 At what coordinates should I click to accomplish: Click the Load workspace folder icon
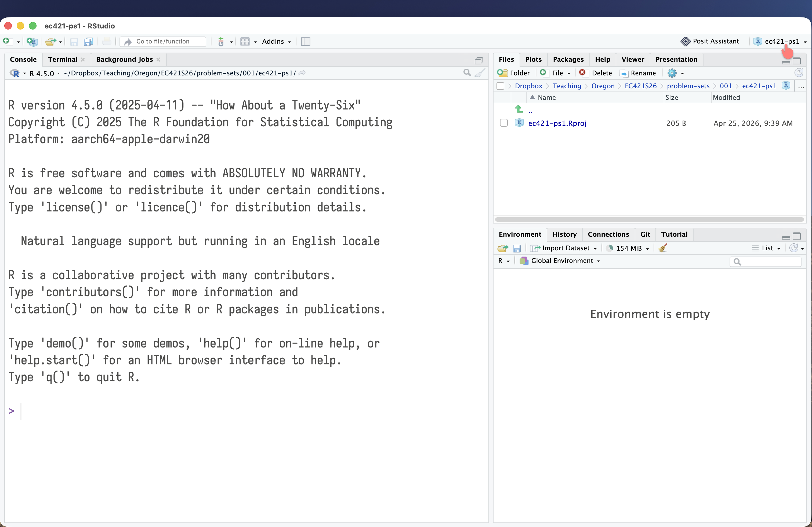click(503, 248)
